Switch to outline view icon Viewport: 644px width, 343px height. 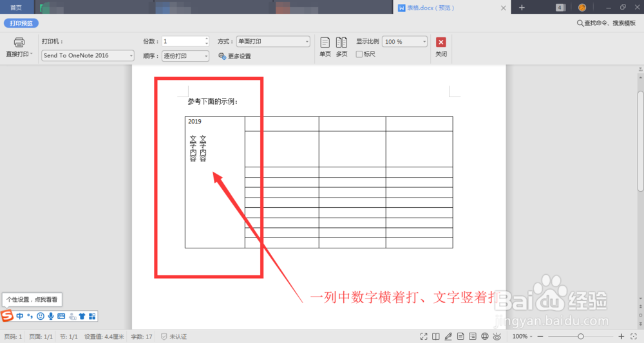coord(472,337)
